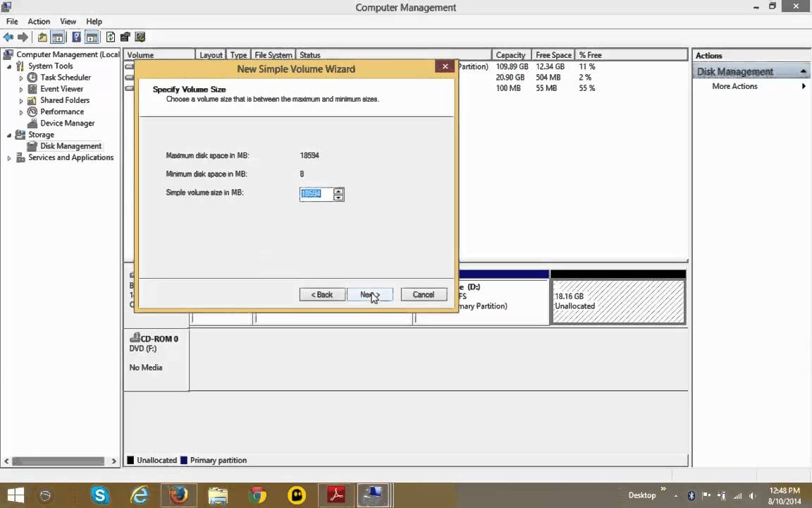Expand the Shared Folders node
The width and height of the screenshot is (812, 508).
(x=21, y=101)
